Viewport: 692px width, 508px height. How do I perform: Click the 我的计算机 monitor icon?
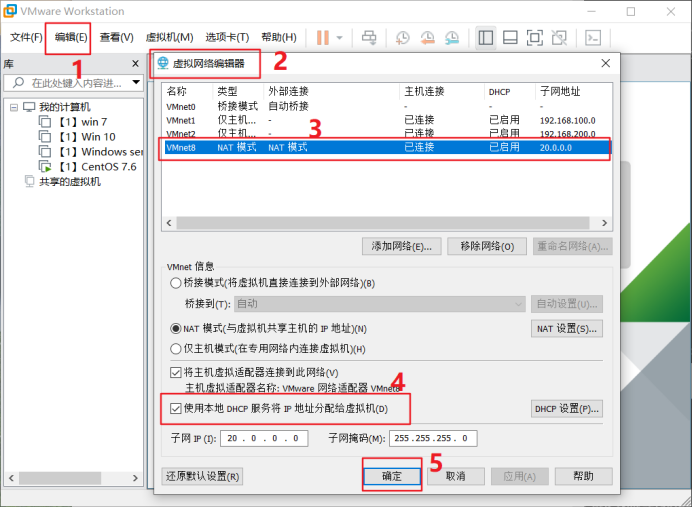[x=29, y=107]
